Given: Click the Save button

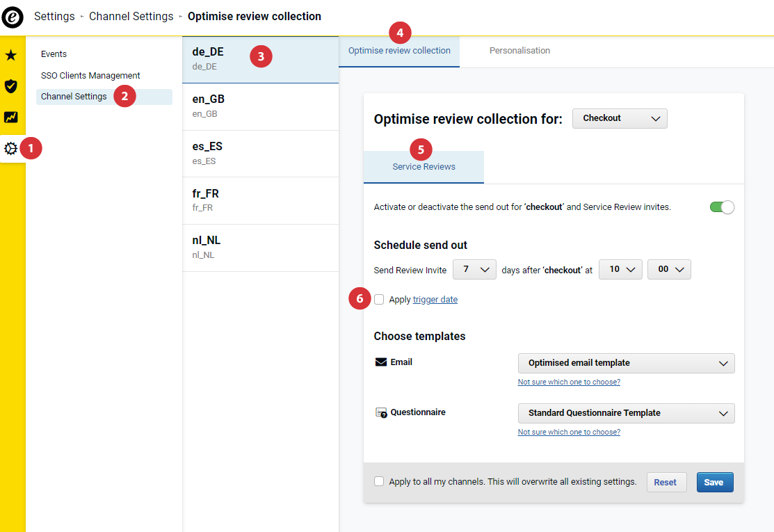Looking at the screenshot, I should 715,482.
